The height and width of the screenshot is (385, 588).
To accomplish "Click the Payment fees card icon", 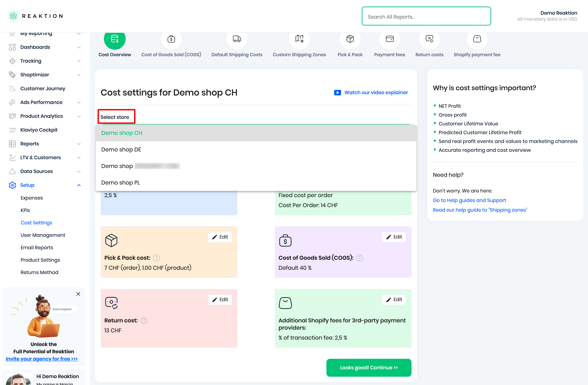I will click(x=389, y=39).
